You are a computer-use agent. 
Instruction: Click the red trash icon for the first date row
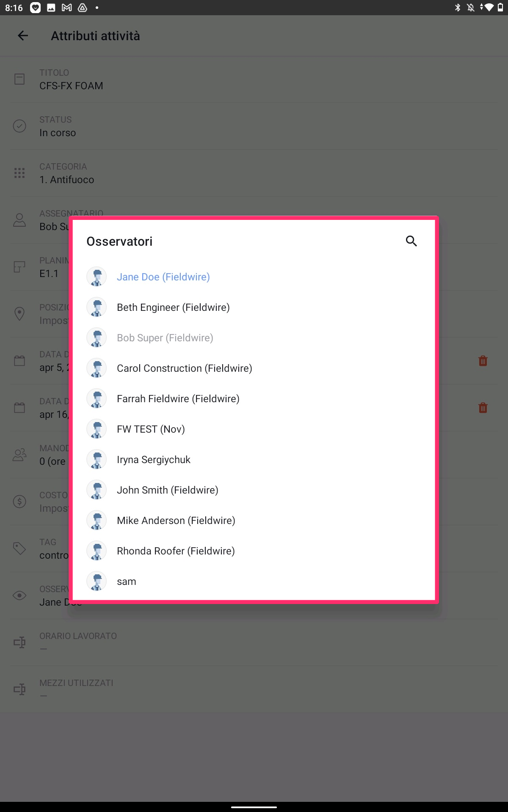483,361
